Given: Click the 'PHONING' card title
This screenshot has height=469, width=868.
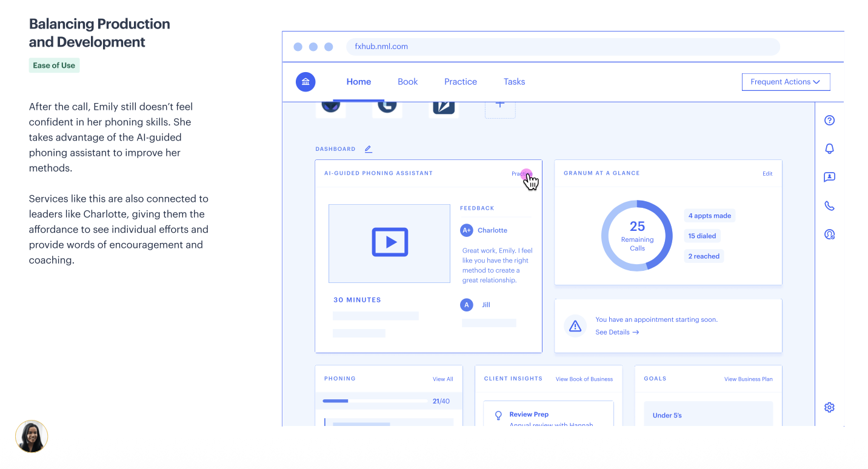Looking at the screenshot, I should (340, 379).
